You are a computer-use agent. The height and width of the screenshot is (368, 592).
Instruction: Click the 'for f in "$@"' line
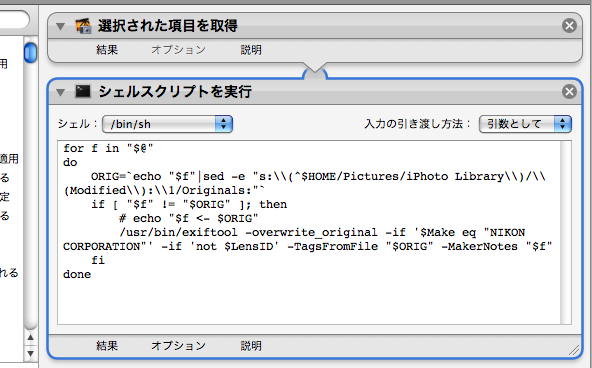pos(108,148)
